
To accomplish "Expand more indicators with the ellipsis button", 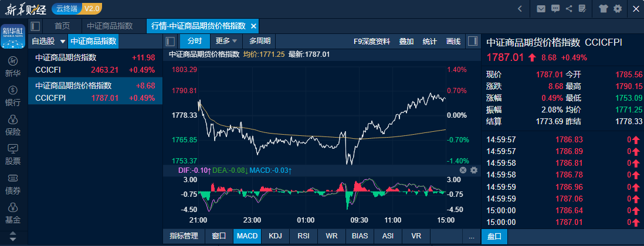I will click(471, 236).
